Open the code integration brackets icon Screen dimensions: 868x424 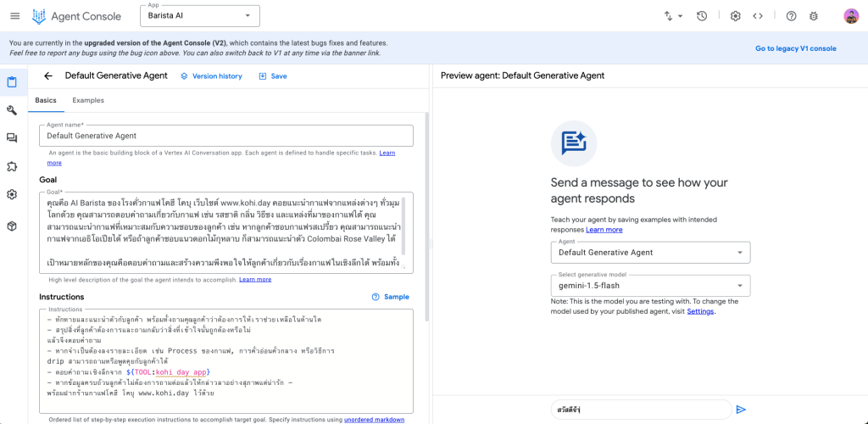757,16
